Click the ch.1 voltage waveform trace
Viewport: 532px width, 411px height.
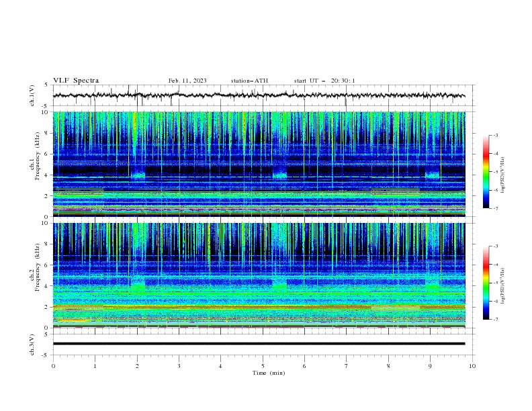point(259,95)
